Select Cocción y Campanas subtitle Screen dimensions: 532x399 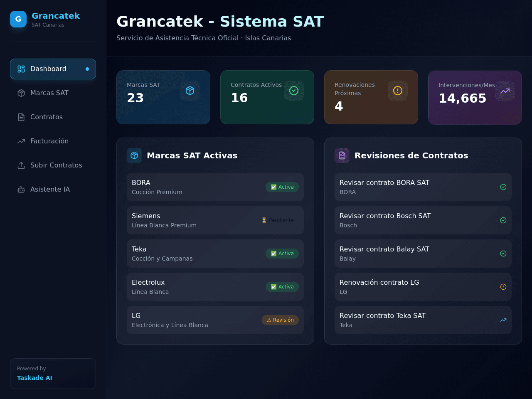pos(162,259)
